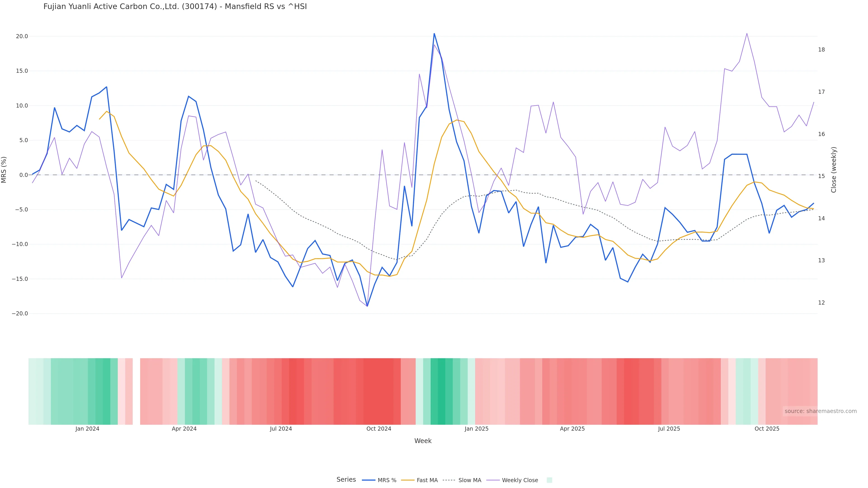
Task: Click the Jul 2025 x-axis tick label
Action: [669, 429]
